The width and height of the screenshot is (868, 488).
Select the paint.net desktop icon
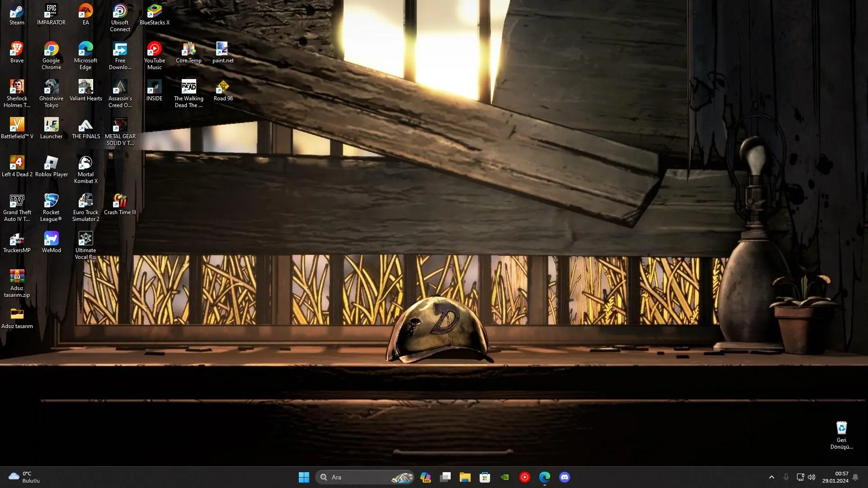[x=223, y=52]
